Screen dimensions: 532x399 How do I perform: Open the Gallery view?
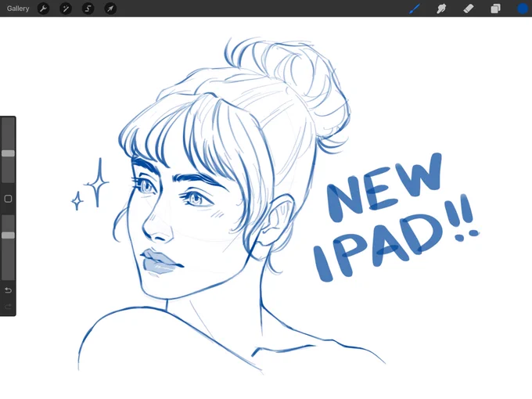(18, 9)
